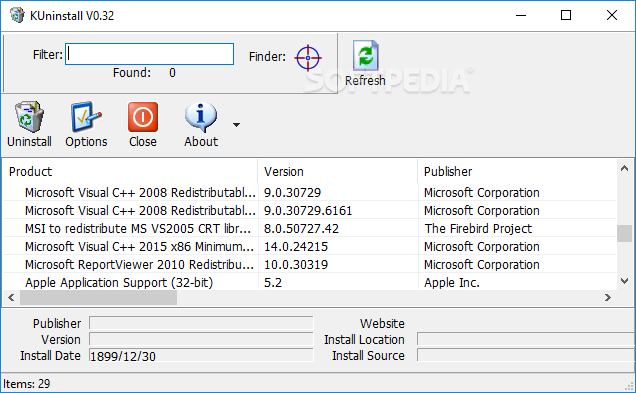Screen dimensions: 636x393
Task: Click the horizontal scroll left arrow
Action: coord(11,298)
